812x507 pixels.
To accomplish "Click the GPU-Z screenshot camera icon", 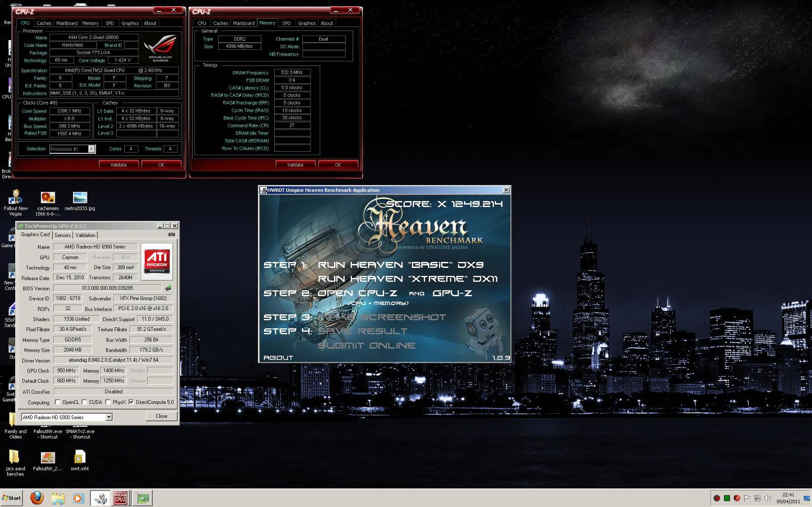I will 172,234.
